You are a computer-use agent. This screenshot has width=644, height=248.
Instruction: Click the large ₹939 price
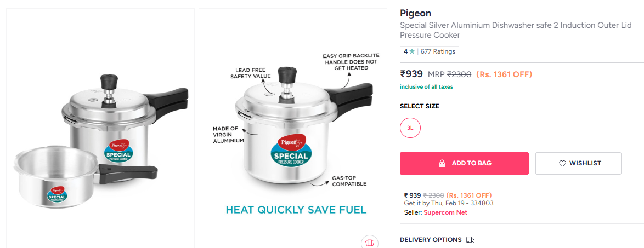[411, 74]
